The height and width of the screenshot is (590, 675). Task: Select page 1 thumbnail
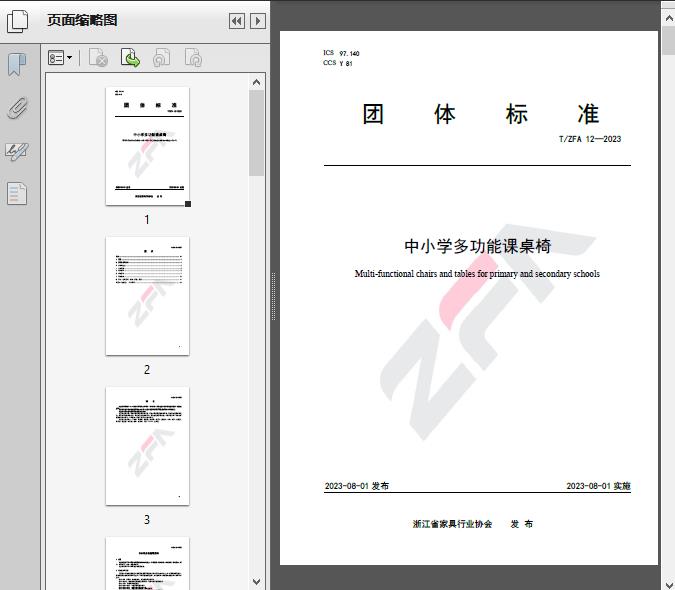pos(147,146)
